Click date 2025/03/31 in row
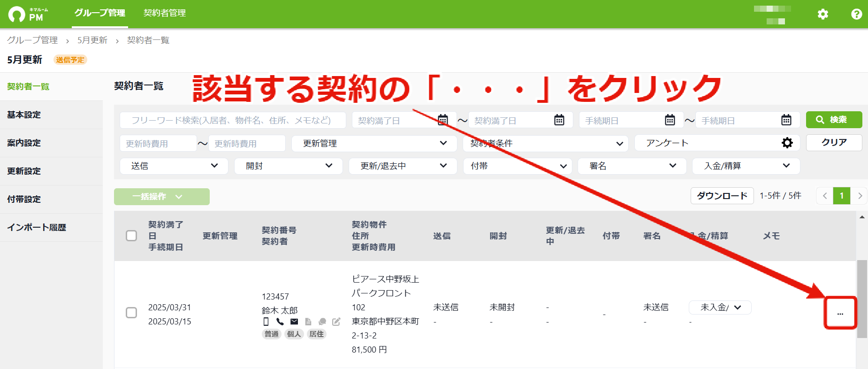This screenshot has width=868, height=369. 170,307
